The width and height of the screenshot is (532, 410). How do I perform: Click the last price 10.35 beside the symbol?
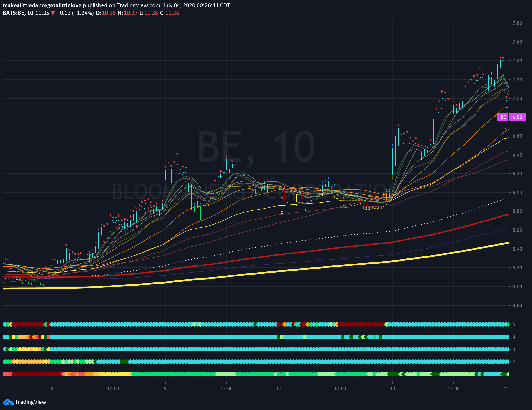point(42,13)
